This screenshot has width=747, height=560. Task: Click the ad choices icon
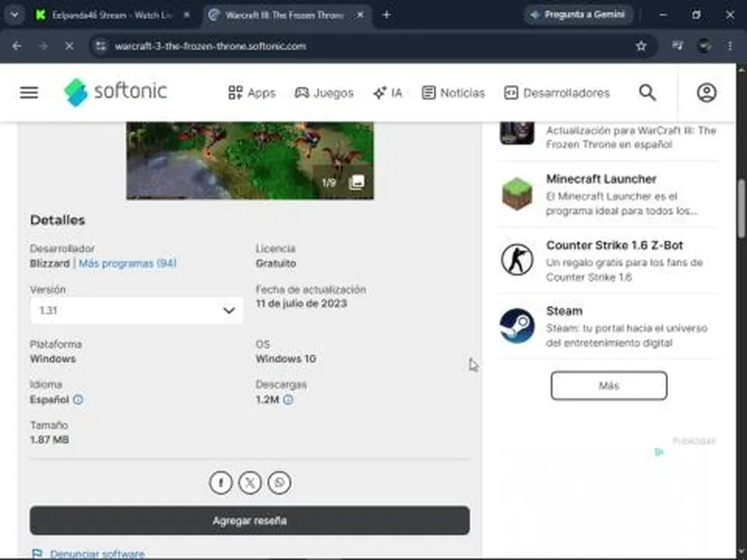(659, 452)
